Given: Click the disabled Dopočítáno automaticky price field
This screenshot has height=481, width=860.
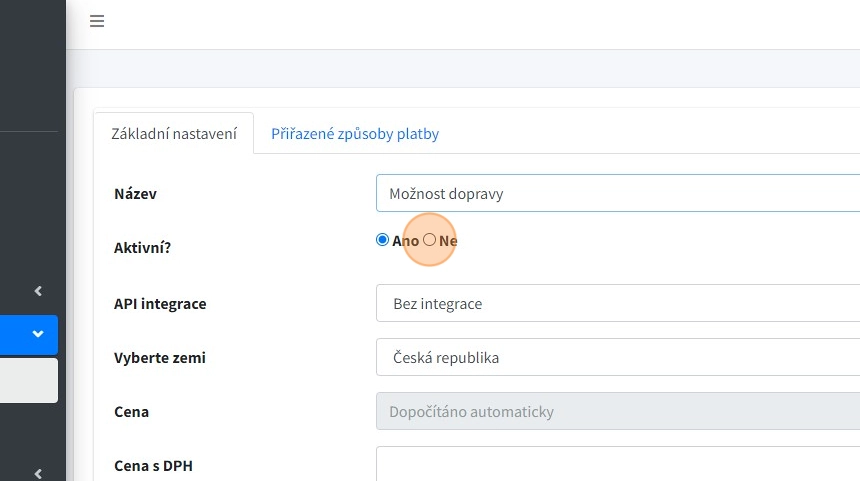Looking at the screenshot, I should 617,412.
